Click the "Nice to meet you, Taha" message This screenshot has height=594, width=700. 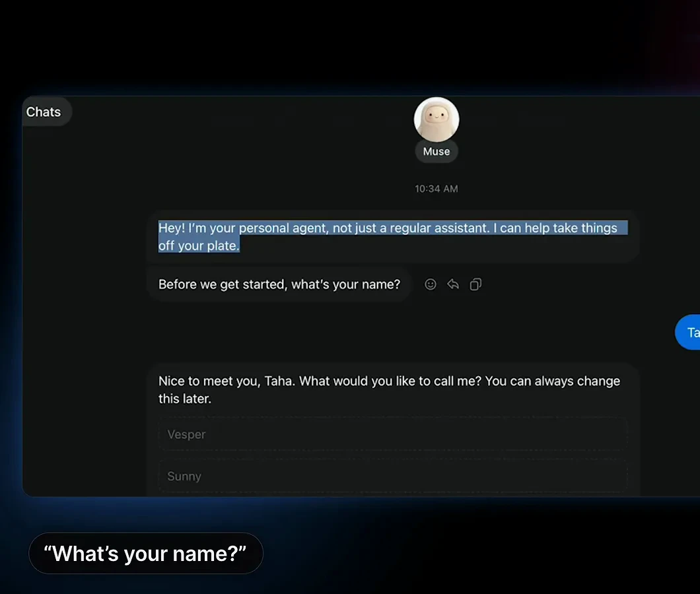pos(389,389)
